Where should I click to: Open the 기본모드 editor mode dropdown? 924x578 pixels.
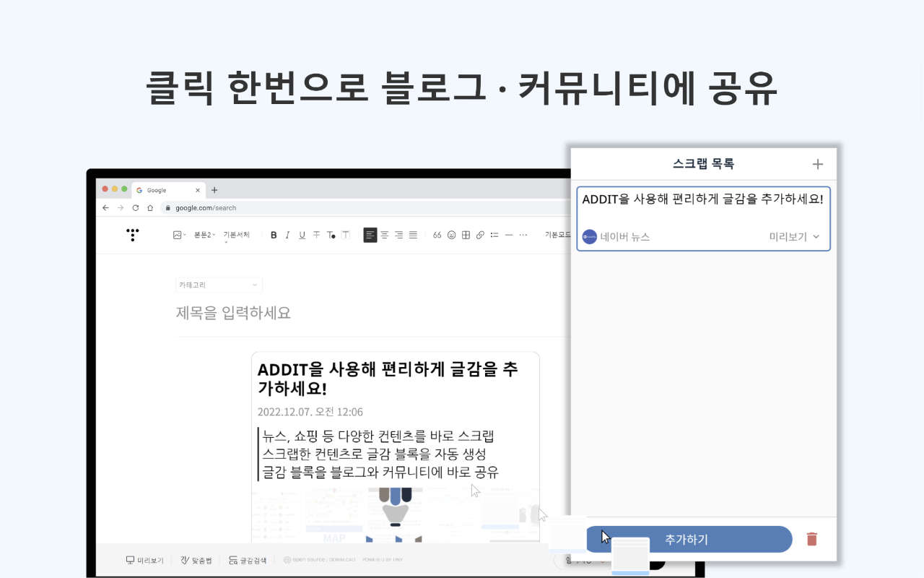[557, 235]
